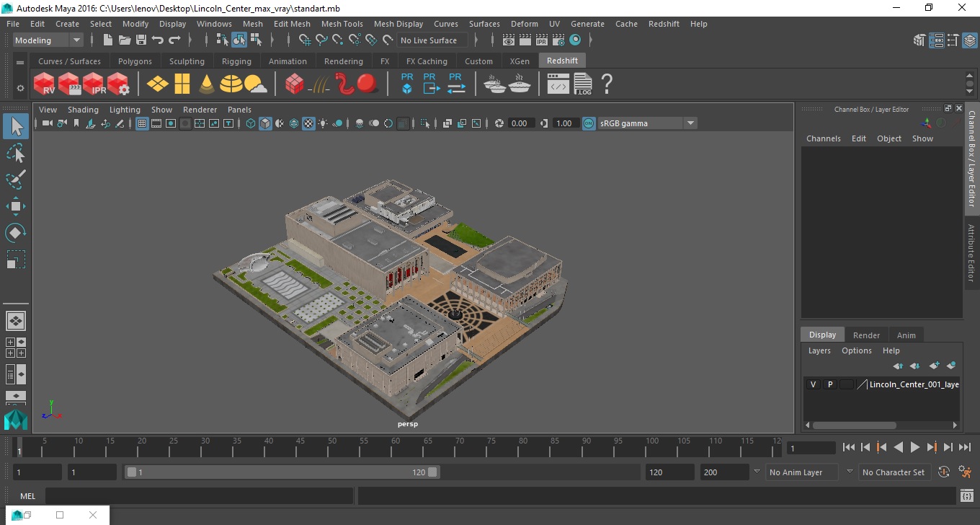Create new empty display layer icon
980x525 pixels.
[935, 366]
